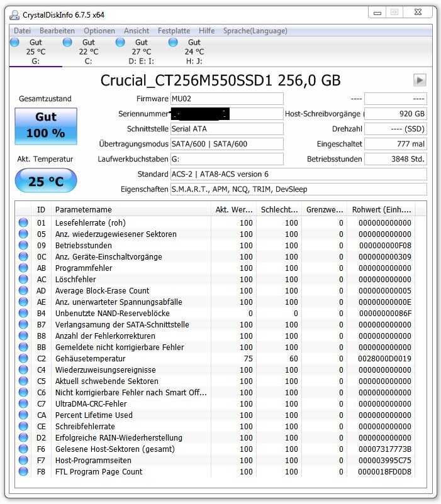Open the Ansicht menu
The image size is (441, 504).
137,31
